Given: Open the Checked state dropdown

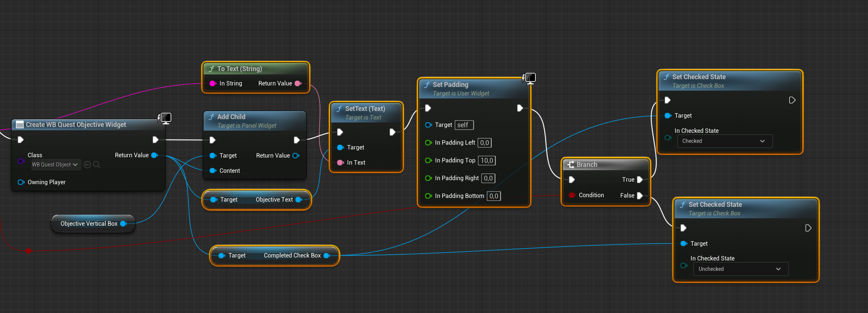Looking at the screenshot, I should (725, 141).
